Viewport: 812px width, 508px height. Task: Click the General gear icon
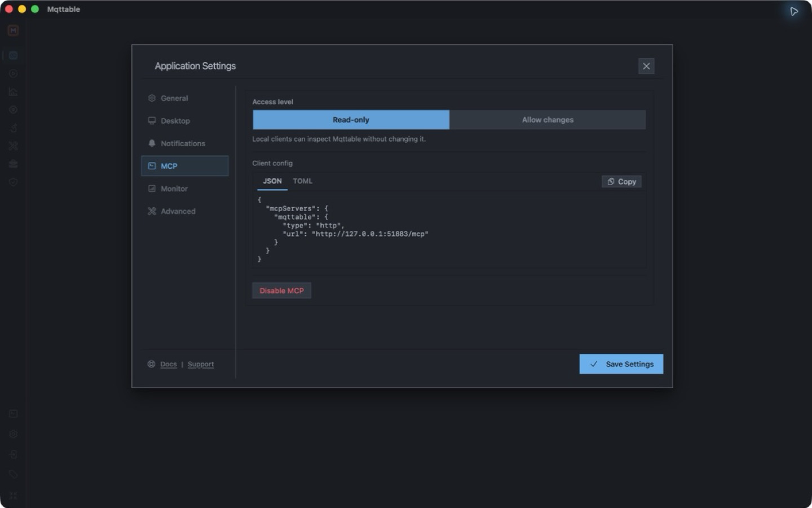pos(152,98)
